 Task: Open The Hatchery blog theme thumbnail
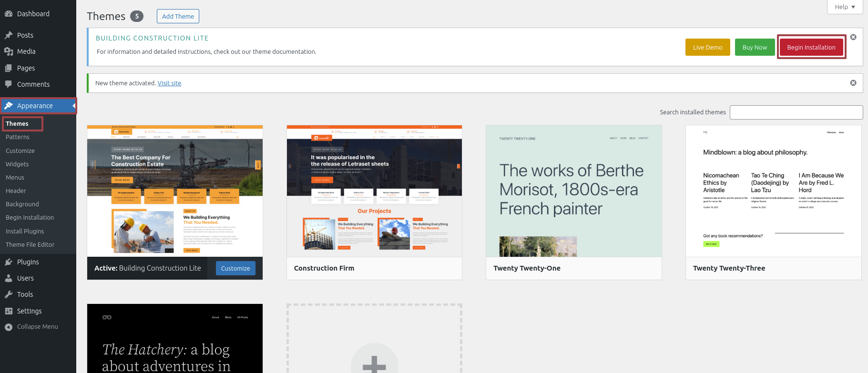(175, 338)
